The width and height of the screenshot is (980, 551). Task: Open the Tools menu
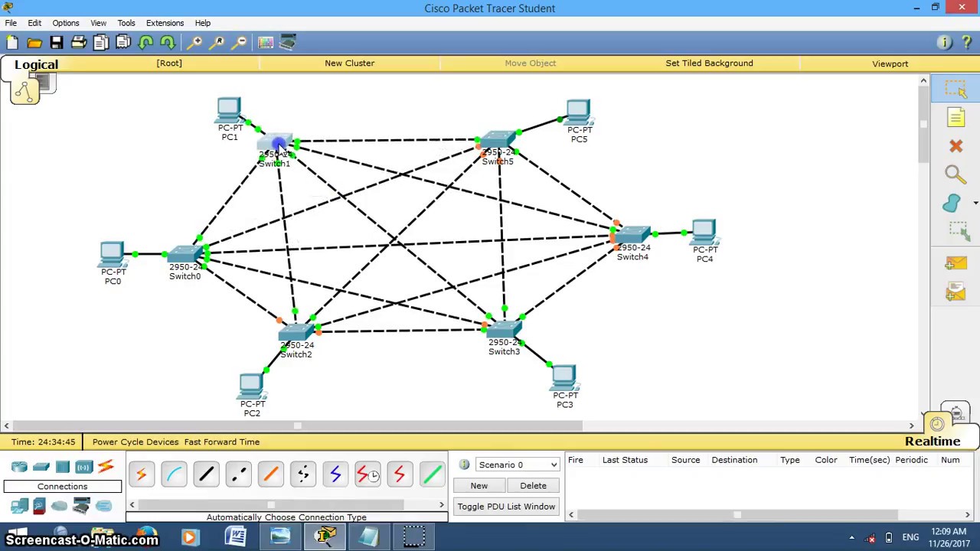(x=126, y=23)
